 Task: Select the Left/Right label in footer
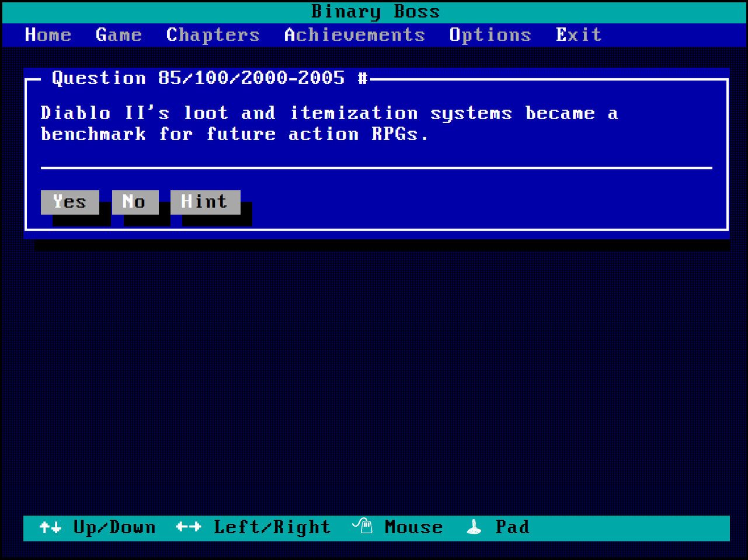[272, 528]
